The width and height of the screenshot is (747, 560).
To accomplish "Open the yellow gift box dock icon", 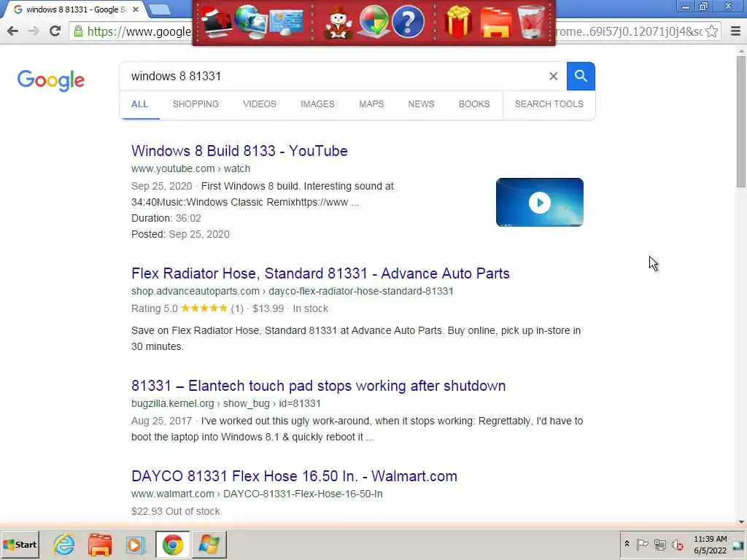I will (458, 22).
